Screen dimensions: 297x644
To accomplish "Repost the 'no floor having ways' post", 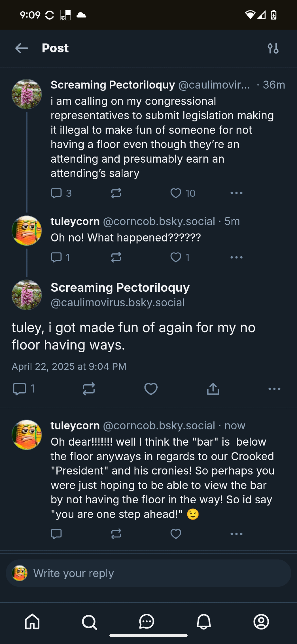I will [89, 389].
